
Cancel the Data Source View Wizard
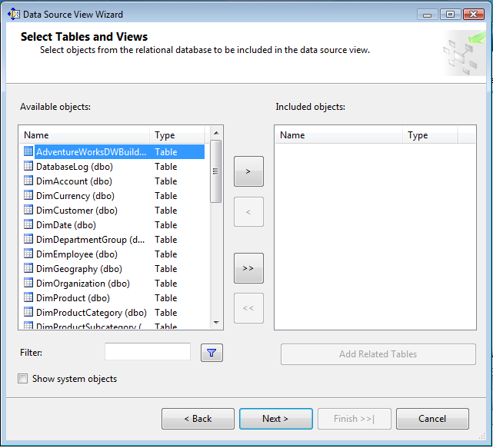click(x=432, y=419)
